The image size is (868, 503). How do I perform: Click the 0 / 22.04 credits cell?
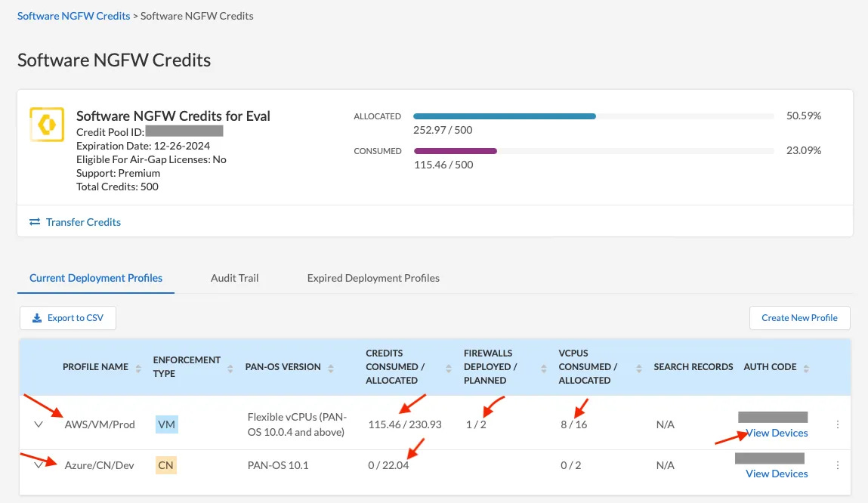click(388, 465)
